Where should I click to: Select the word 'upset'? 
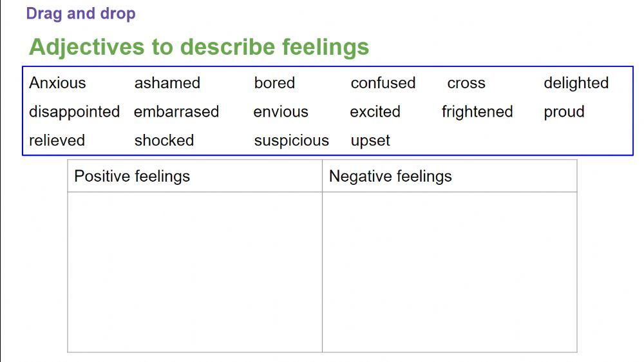(x=370, y=140)
